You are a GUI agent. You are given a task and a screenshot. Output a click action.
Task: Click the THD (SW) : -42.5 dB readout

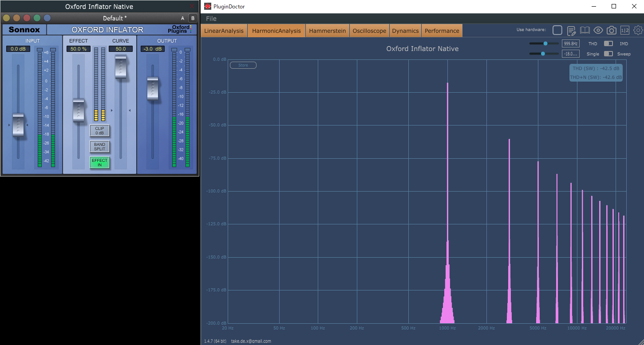(596, 69)
